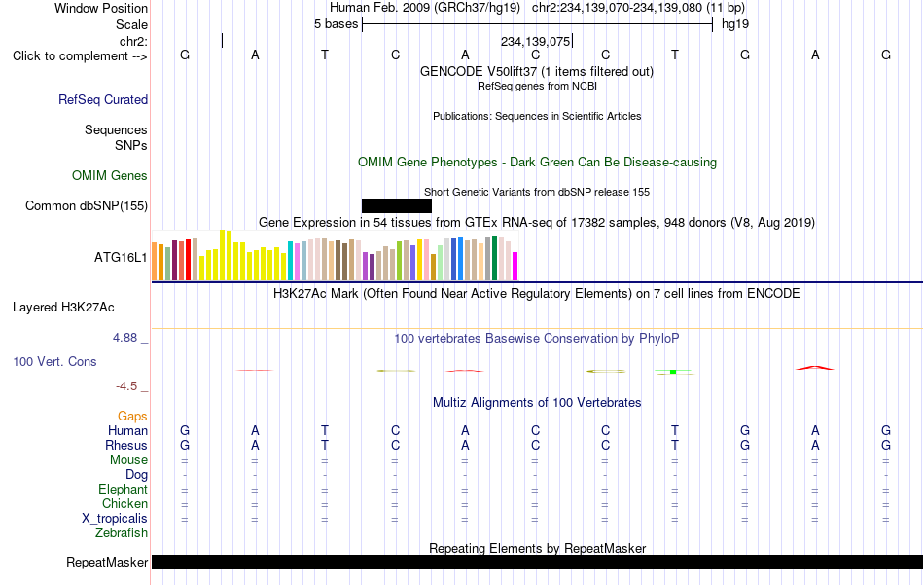This screenshot has height=585, width=924.
Task: Click the Common dbSNP(155) track label
Action: 86,205
